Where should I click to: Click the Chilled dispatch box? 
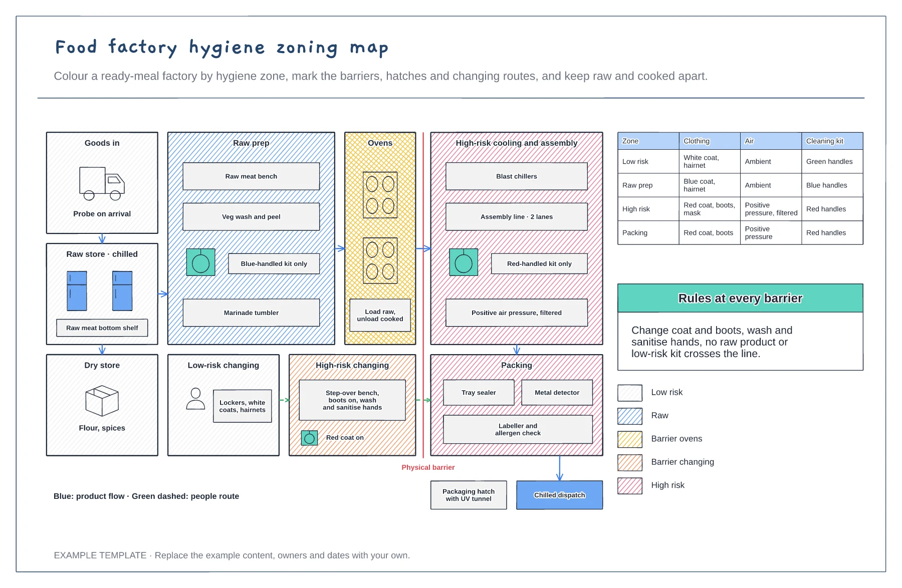click(x=560, y=495)
